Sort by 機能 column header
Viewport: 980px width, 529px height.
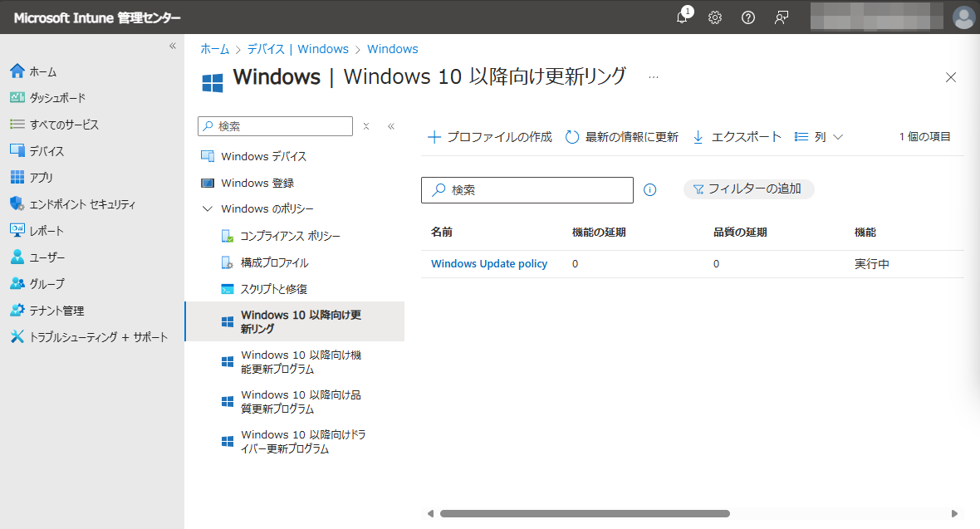pyautogui.click(x=865, y=233)
